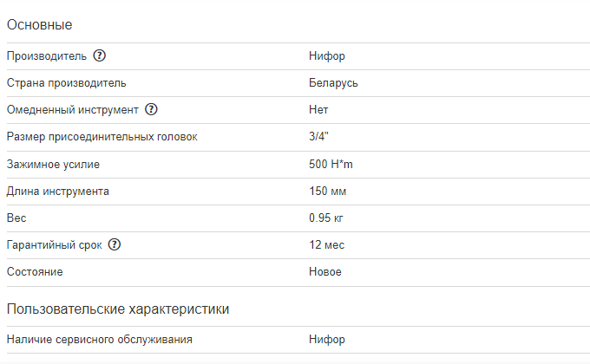Click the Беларусь country value

click(333, 83)
